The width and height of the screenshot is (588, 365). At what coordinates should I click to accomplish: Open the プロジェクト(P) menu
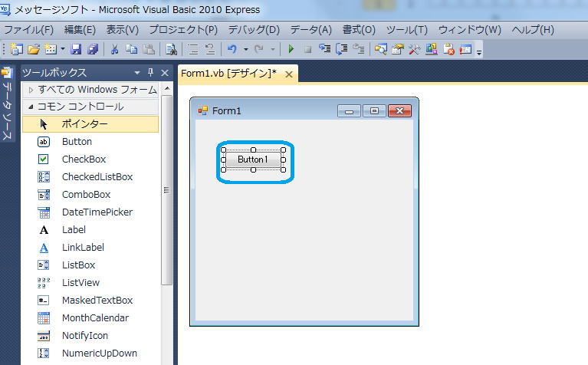point(183,30)
